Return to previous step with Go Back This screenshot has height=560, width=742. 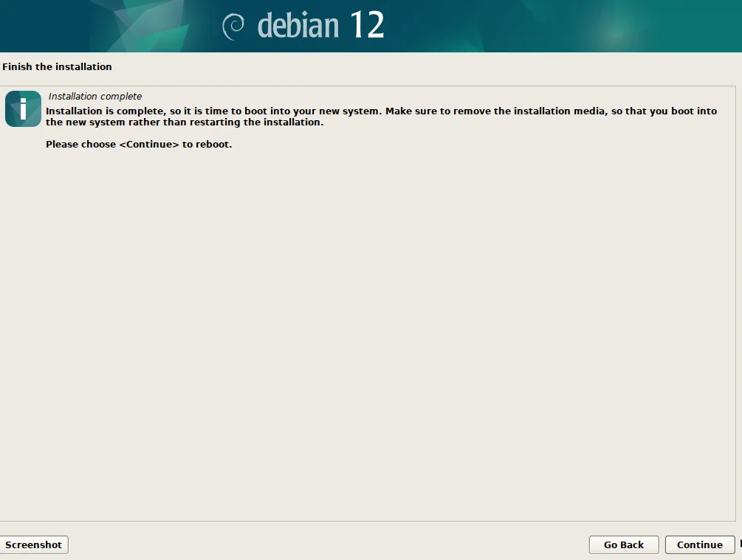tap(624, 545)
